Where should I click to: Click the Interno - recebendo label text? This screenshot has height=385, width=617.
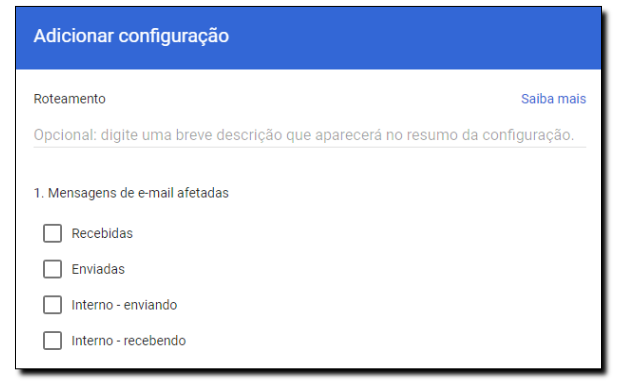click(129, 341)
